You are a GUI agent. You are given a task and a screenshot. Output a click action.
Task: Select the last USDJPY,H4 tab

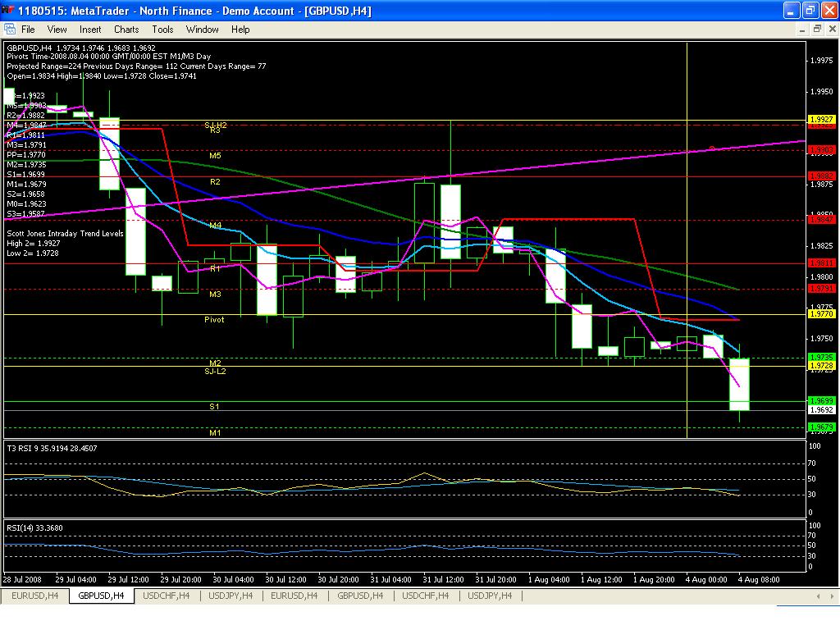[491, 596]
